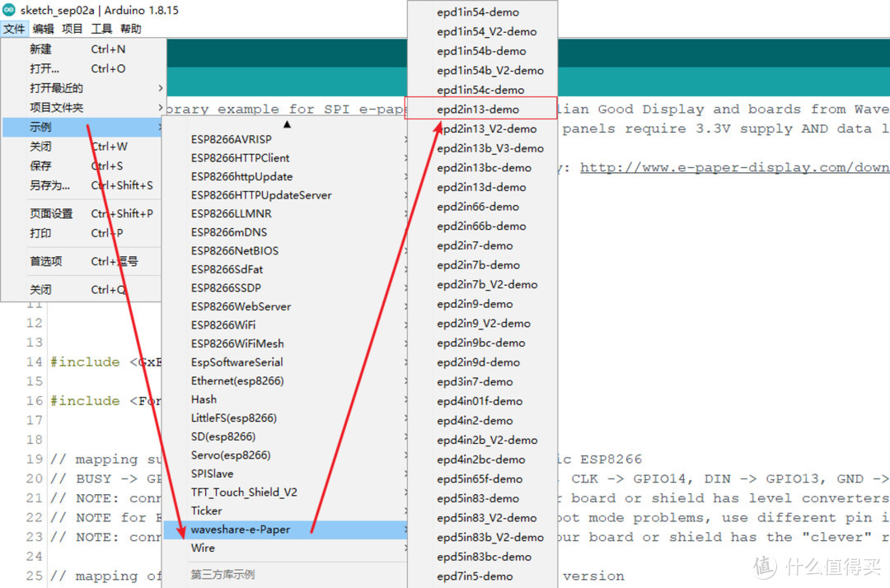Expand ESP8266SdFat examples
This screenshot has width=890, height=588.
[x=285, y=269]
